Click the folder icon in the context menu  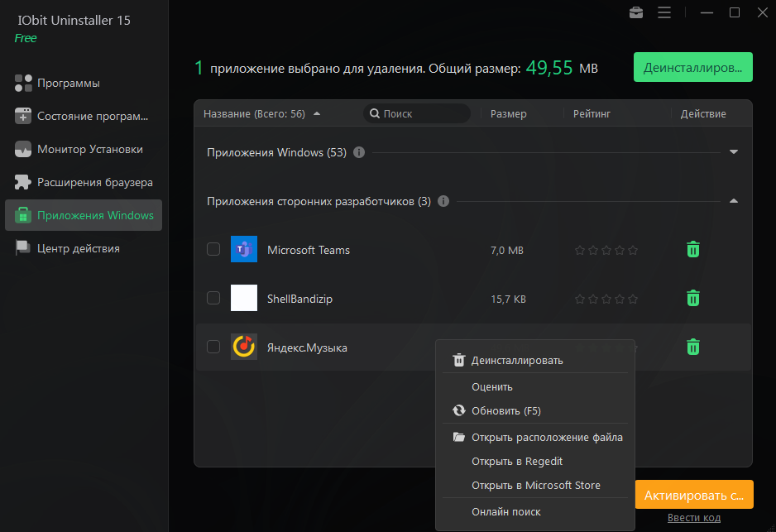459,437
